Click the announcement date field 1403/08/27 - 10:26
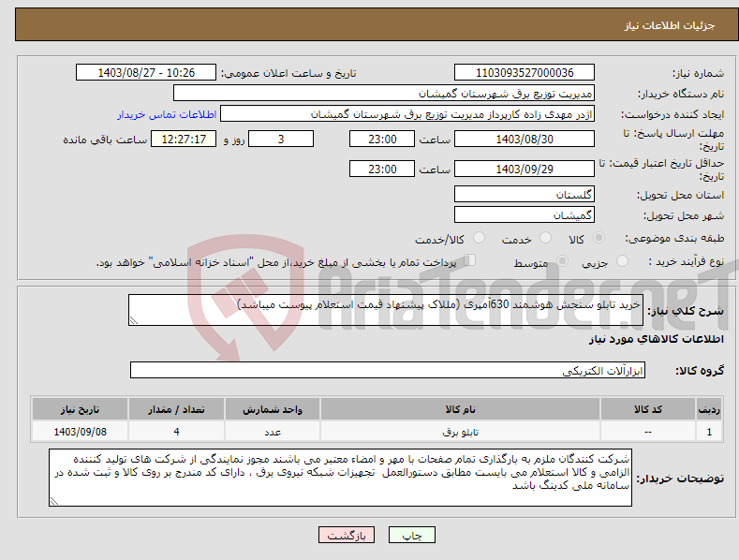Viewport: 739px width, 560px height. pyautogui.click(x=146, y=73)
